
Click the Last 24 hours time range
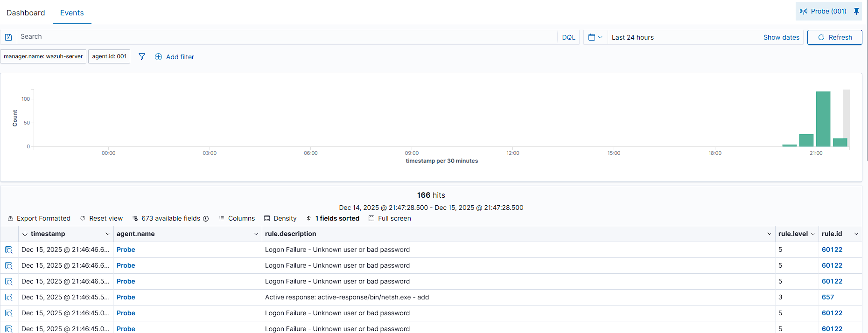[x=633, y=37]
